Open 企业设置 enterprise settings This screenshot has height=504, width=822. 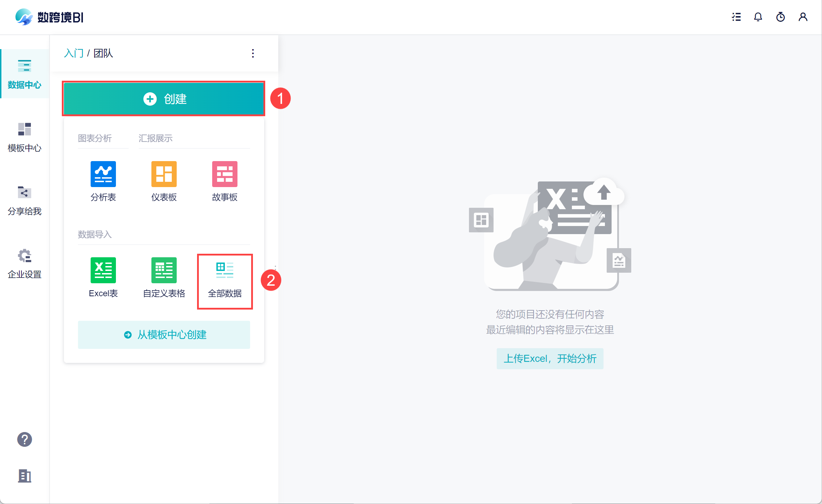25,264
